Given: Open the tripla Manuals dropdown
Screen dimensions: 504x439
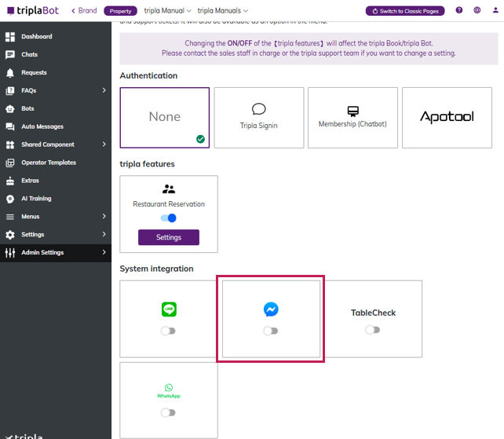Looking at the screenshot, I should (223, 11).
